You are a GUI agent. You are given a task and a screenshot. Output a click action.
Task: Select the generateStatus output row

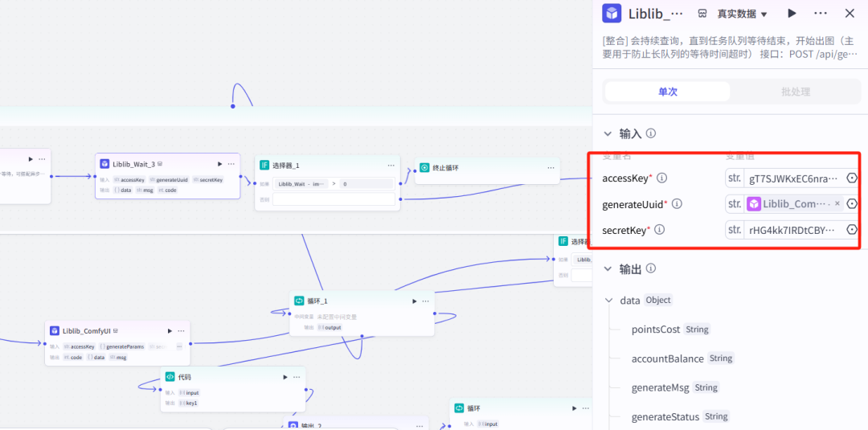click(x=680, y=416)
